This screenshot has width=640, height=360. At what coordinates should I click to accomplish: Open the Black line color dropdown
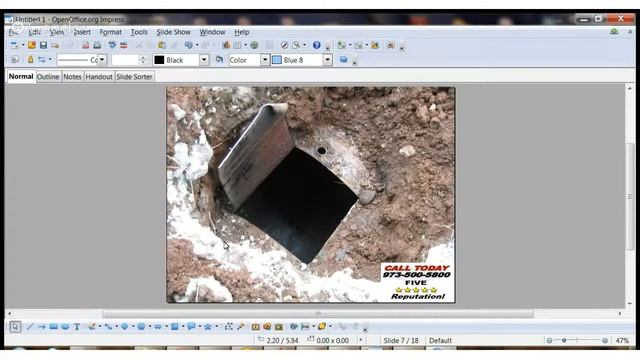[x=204, y=60]
